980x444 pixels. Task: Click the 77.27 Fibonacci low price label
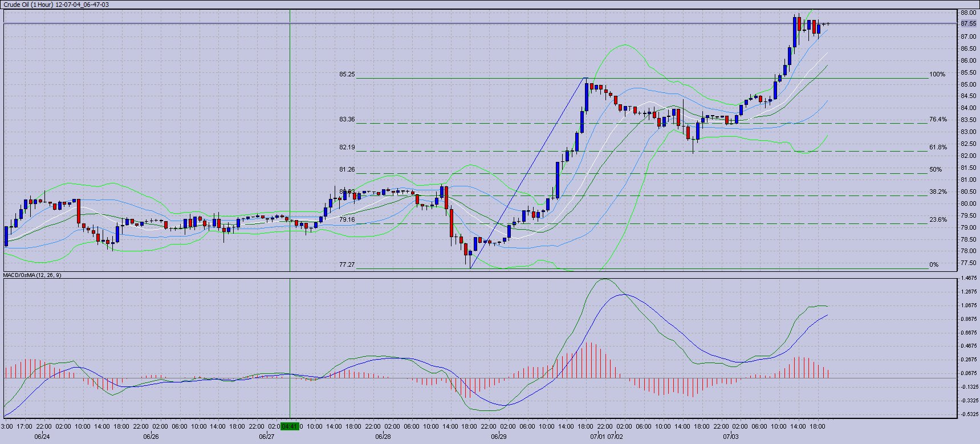click(x=347, y=264)
